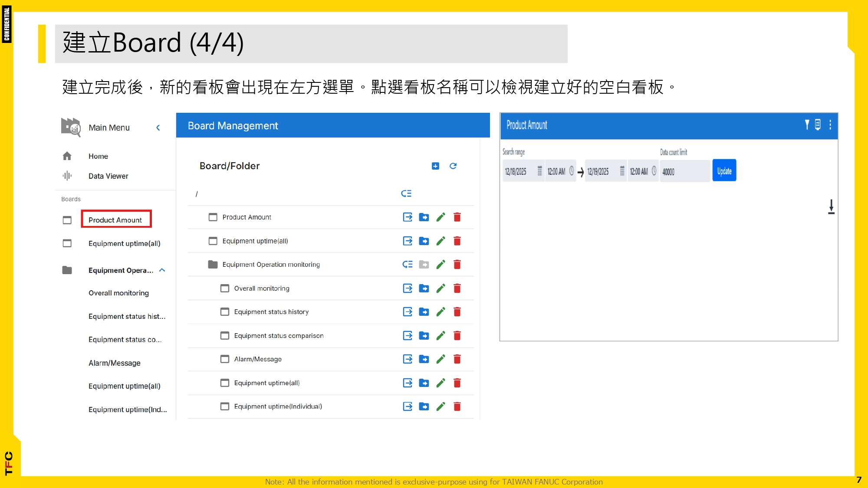Collapse the Main Menu sidebar
This screenshot has height=488, width=868.
pyautogui.click(x=158, y=128)
